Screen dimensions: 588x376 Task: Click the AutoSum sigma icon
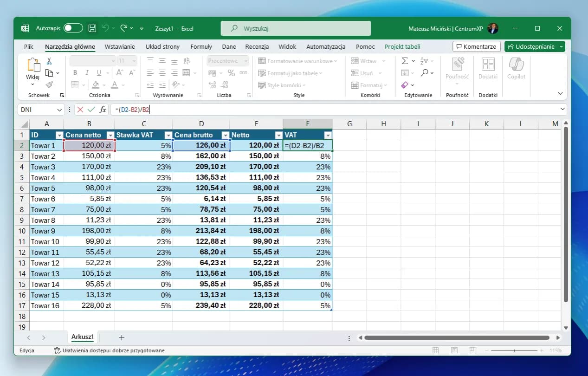tap(404, 61)
